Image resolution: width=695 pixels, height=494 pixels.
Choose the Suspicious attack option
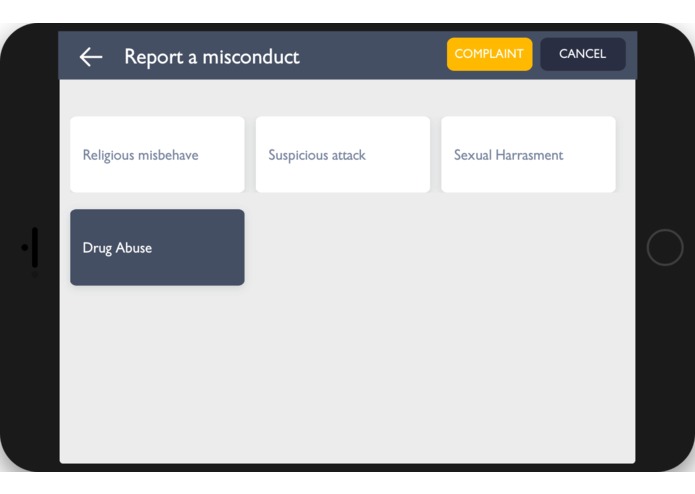(x=343, y=155)
